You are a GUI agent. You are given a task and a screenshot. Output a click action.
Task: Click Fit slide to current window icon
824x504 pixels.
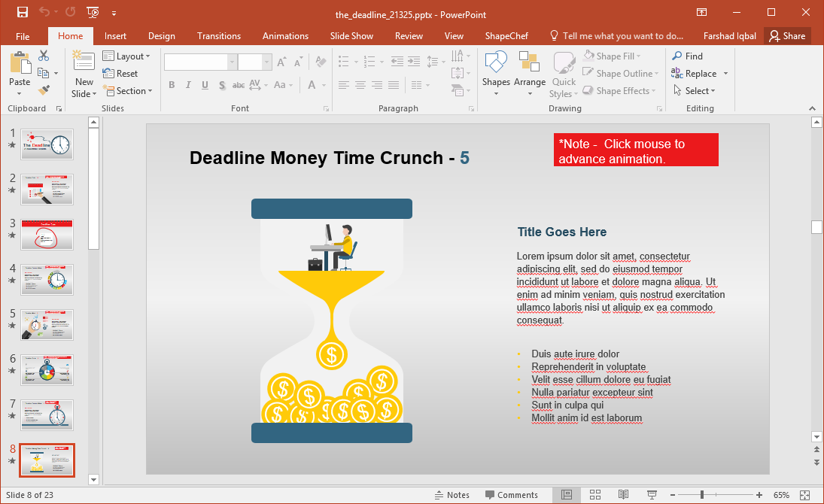tap(804, 495)
